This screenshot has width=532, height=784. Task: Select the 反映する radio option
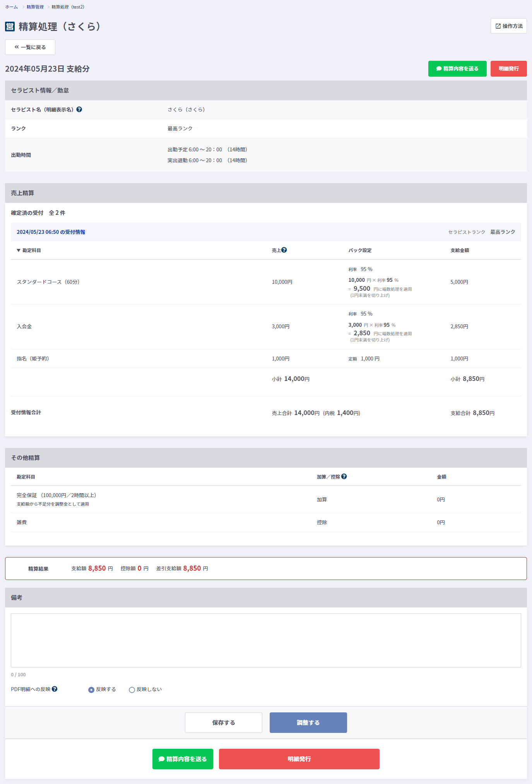pos(91,690)
